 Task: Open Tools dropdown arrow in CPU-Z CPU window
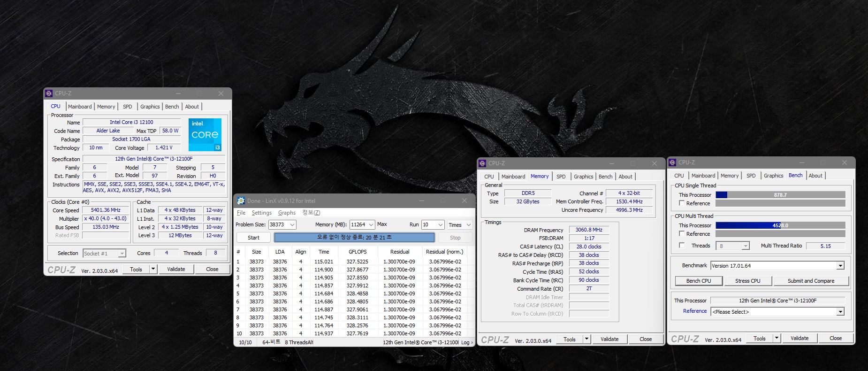(153, 269)
